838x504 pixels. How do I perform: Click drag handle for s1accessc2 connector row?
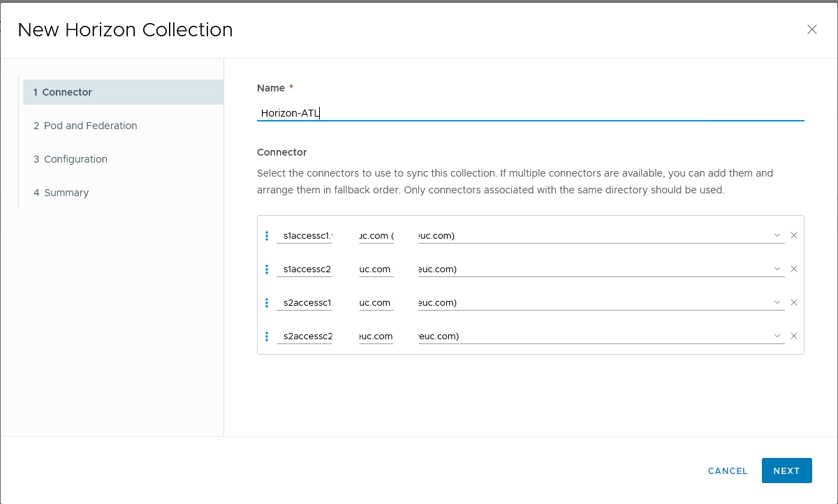(267, 269)
